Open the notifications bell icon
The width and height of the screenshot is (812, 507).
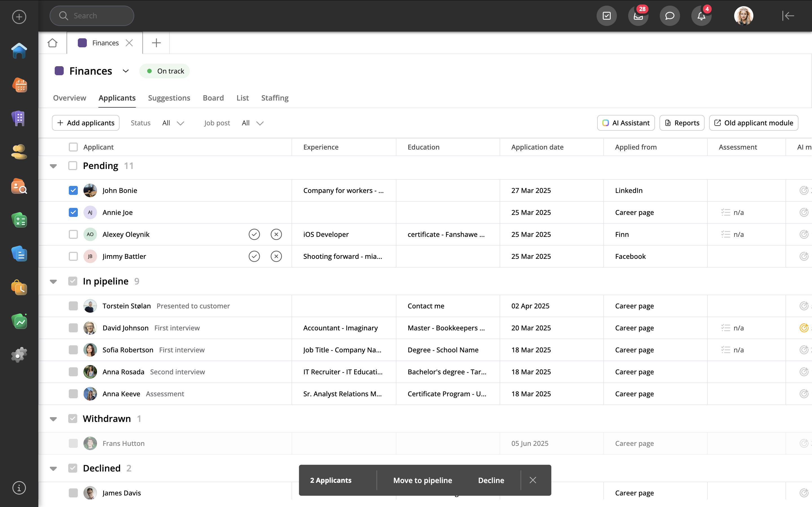(701, 16)
